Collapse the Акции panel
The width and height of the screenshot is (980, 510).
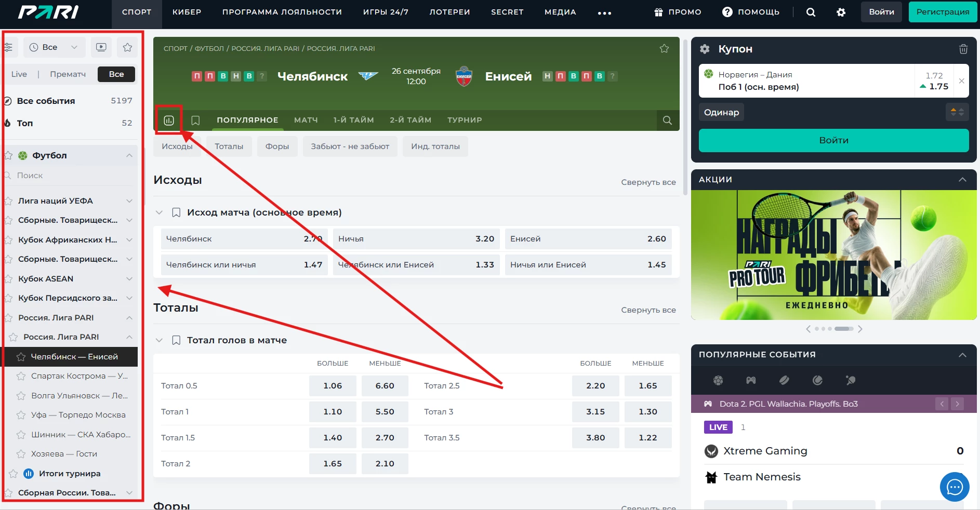[x=962, y=179]
